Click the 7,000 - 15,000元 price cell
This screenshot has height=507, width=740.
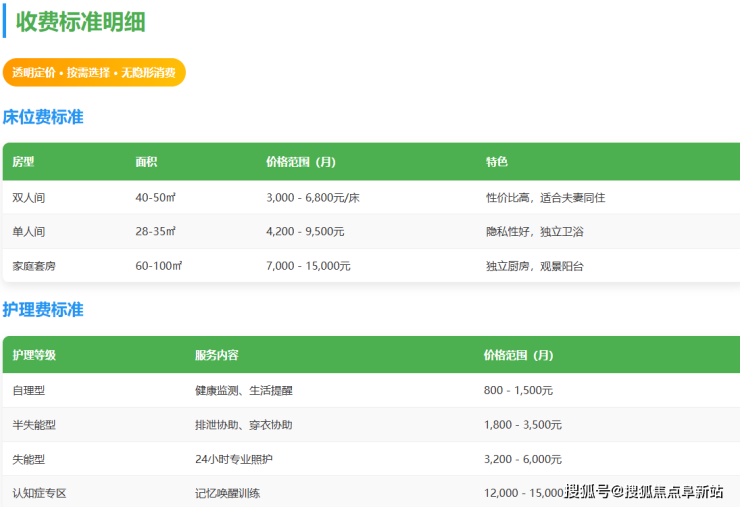point(308,266)
